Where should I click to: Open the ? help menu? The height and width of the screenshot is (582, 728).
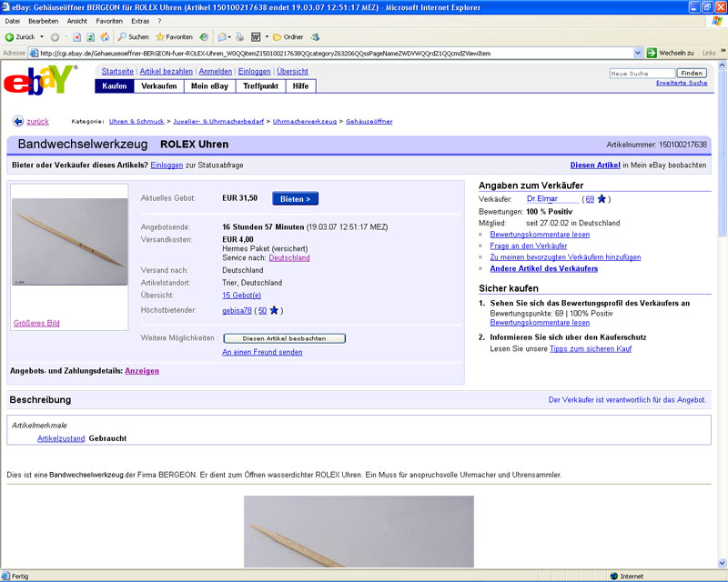coord(160,21)
